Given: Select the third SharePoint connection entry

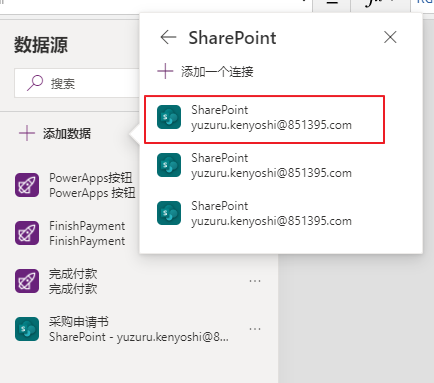Looking at the screenshot, I should click(264, 213).
